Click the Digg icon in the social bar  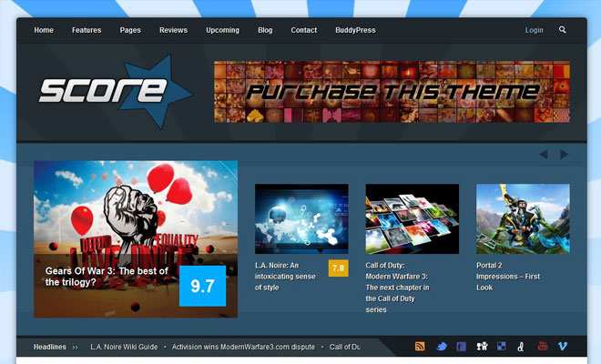[521, 347]
